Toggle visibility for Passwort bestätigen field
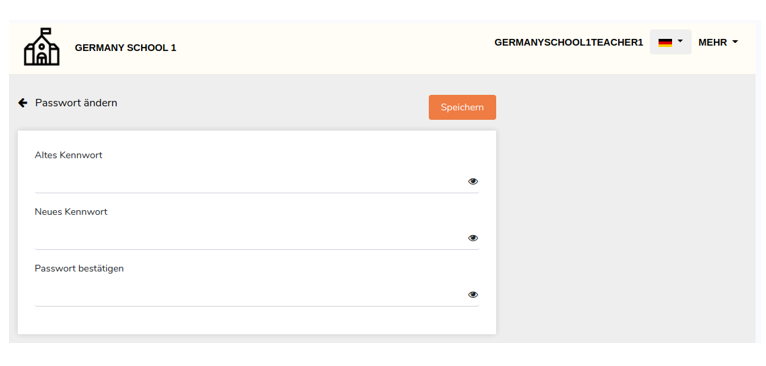Viewport: 766px width, 366px height. 472,295
